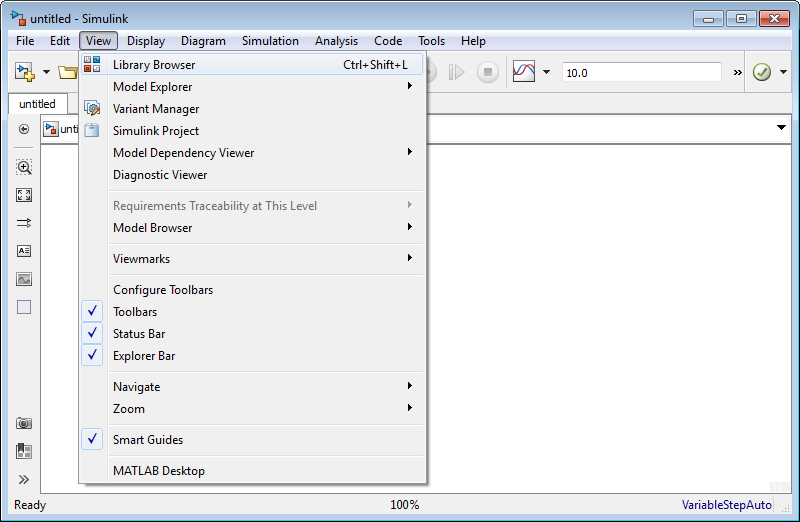Click the Step Forward playback button
This screenshot has height=522, width=800.
click(456, 72)
